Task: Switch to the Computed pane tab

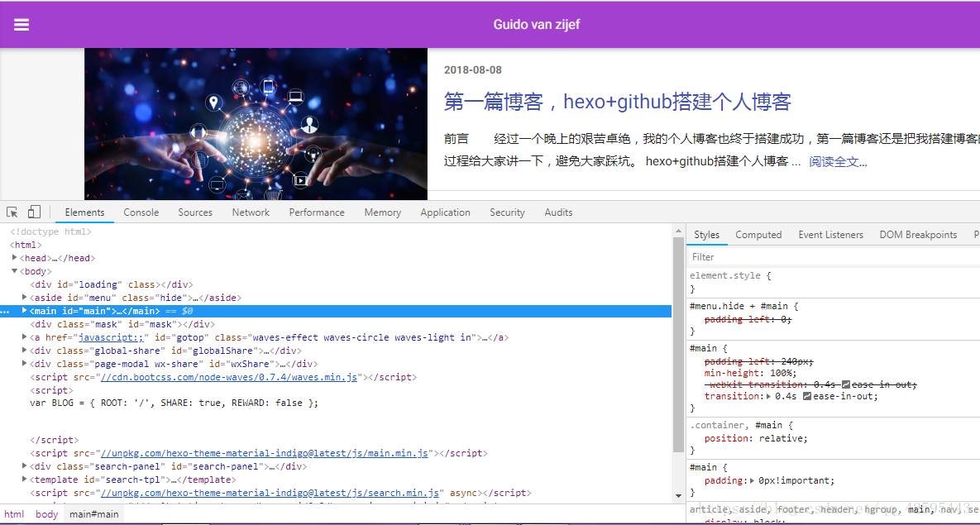Action: pos(758,234)
